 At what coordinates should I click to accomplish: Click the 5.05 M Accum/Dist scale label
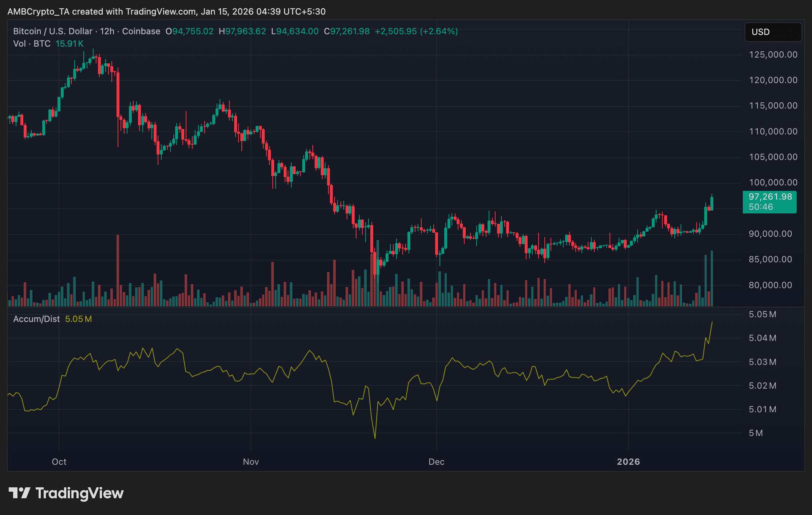(x=762, y=314)
